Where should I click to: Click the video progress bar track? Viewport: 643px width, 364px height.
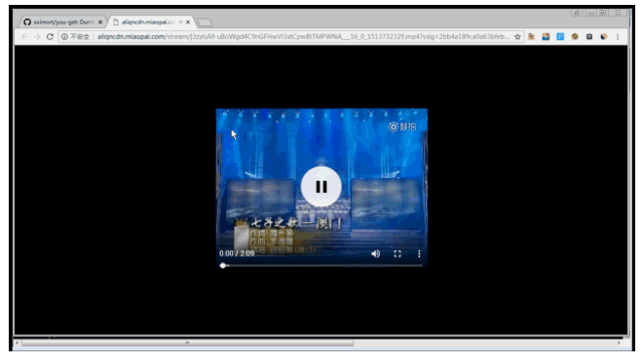(x=322, y=266)
